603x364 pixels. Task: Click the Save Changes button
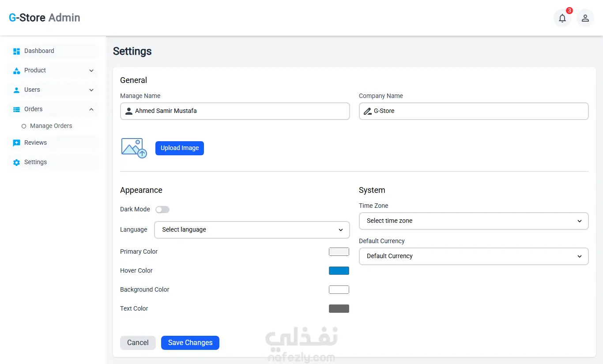tap(190, 343)
